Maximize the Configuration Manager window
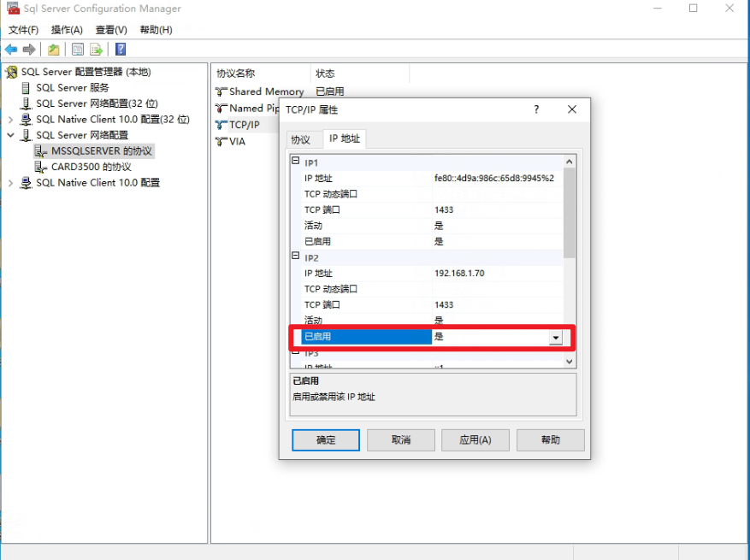Viewport: 750px width, 560px height. (x=693, y=9)
